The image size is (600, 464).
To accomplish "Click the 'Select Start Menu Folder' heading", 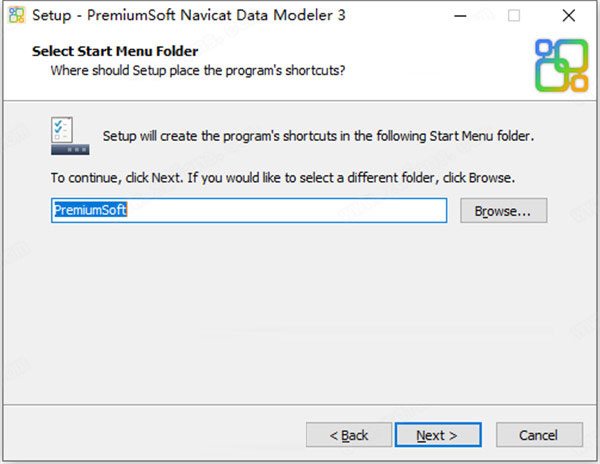I will pyautogui.click(x=115, y=50).
